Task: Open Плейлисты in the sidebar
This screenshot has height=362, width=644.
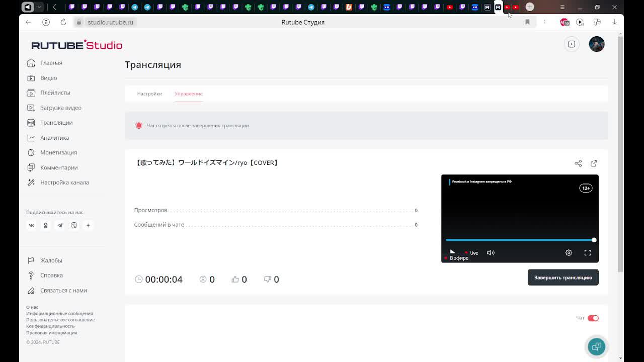Action: click(x=49, y=93)
